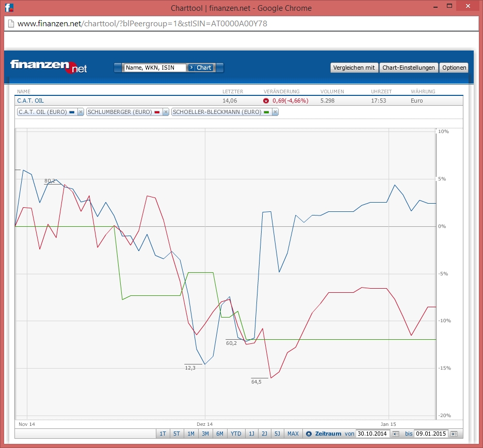Select the 1M time range
483x448 pixels.
(x=191, y=434)
